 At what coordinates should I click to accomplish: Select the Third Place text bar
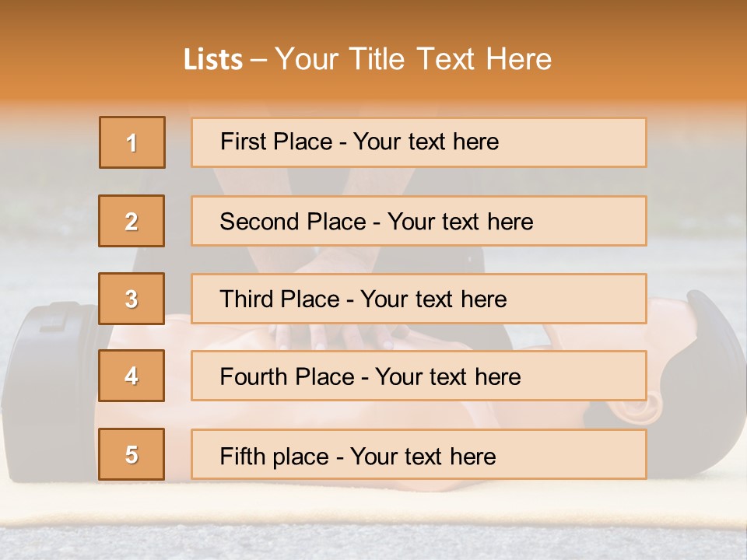click(x=419, y=299)
